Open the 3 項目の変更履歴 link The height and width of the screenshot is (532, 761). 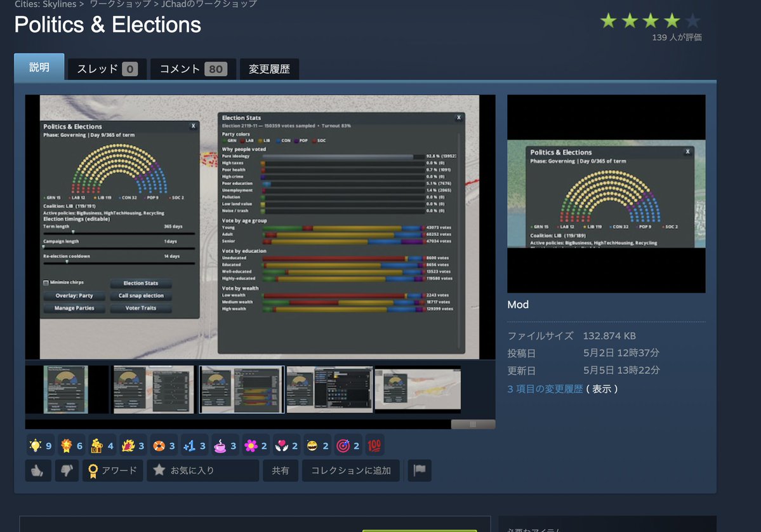(545, 389)
